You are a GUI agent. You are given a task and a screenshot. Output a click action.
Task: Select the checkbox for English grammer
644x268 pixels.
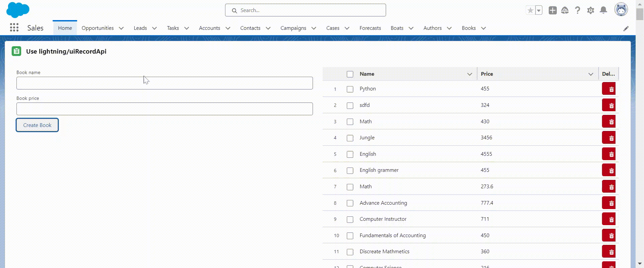pyautogui.click(x=350, y=171)
